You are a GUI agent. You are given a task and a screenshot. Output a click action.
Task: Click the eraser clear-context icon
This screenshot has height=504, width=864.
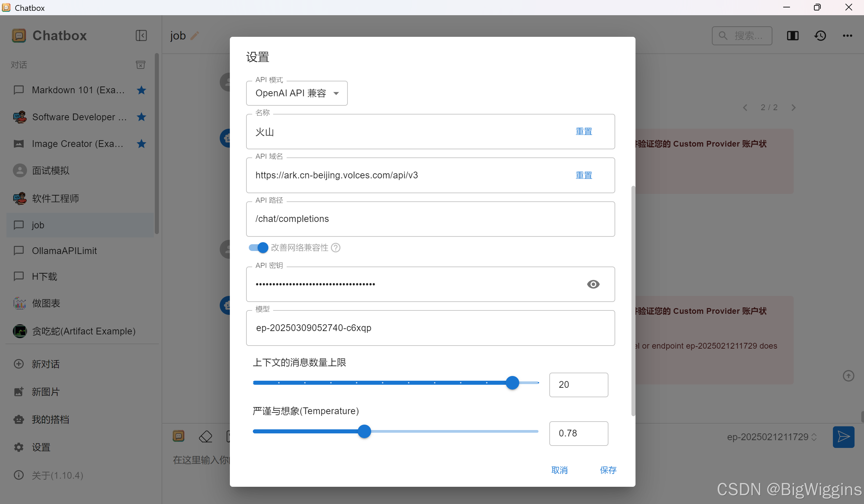tap(206, 436)
